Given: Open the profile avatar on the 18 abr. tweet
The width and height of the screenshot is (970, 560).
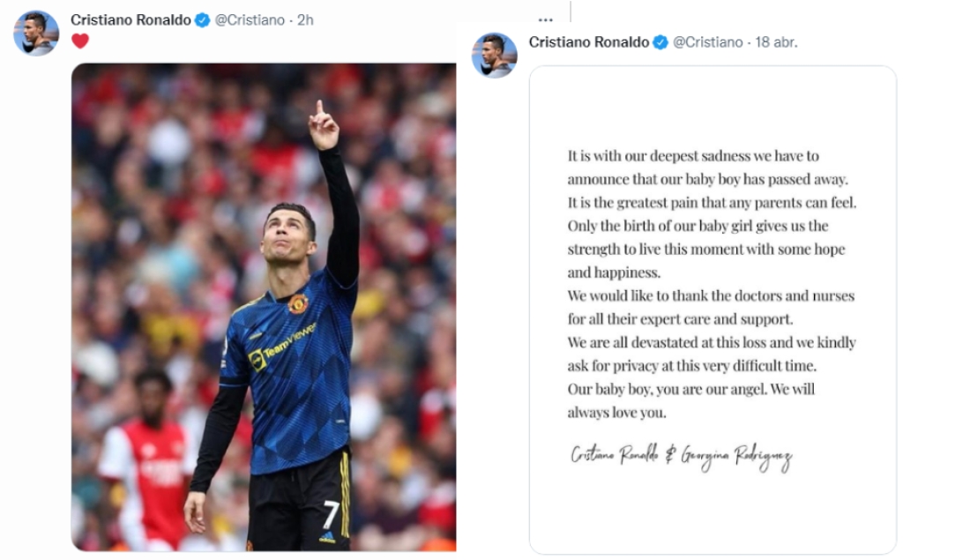Looking at the screenshot, I should pyautogui.click(x=495, y=56).
